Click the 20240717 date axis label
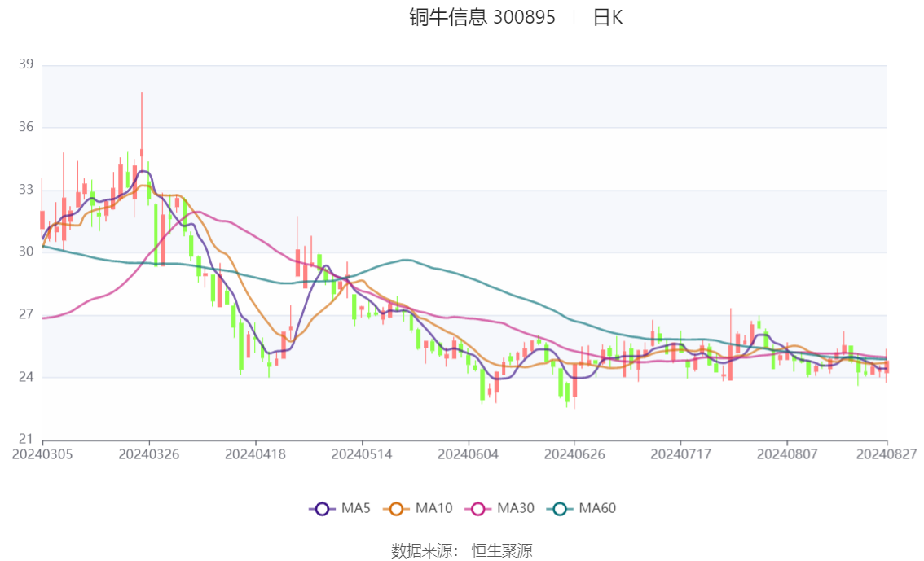 pyautogui.click(x=680, y=454)
